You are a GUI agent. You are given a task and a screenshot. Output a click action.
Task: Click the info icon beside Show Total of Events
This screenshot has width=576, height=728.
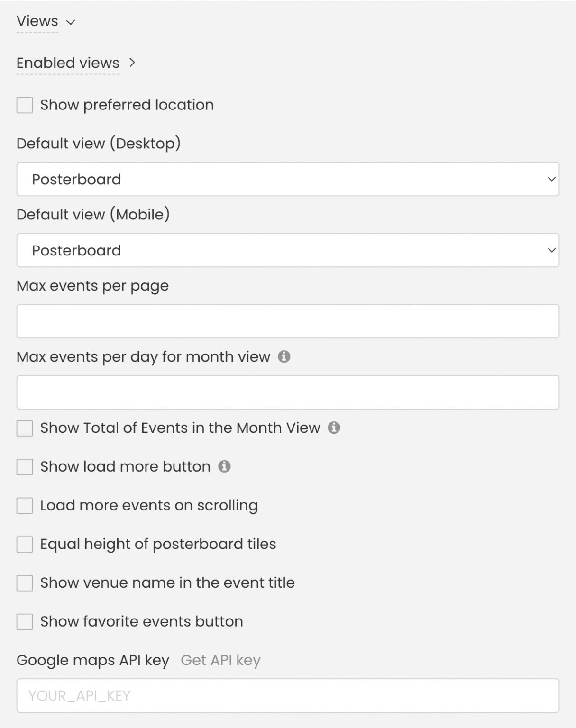click(x=335, y=428)
